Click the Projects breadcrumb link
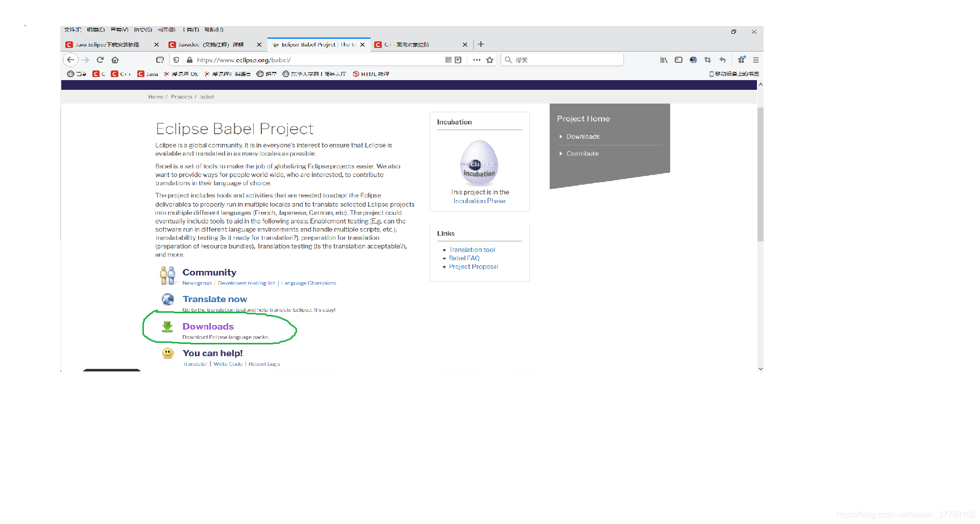Screen dimensions: 980x524 181,96
